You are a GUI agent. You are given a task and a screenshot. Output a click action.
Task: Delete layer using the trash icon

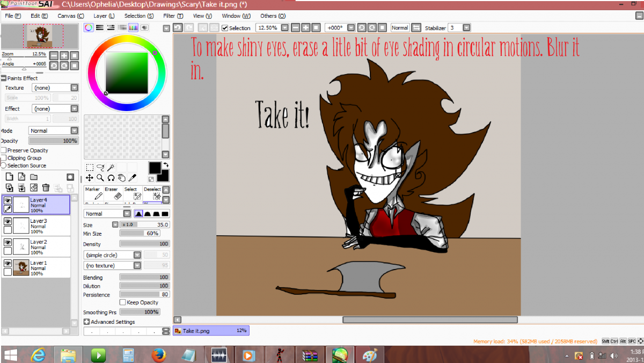click(x=46, y=187)
